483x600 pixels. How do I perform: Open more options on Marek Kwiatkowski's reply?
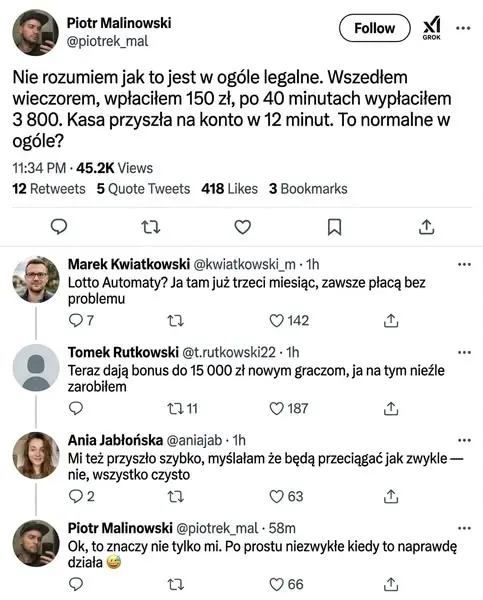click(x=464, y=264)
